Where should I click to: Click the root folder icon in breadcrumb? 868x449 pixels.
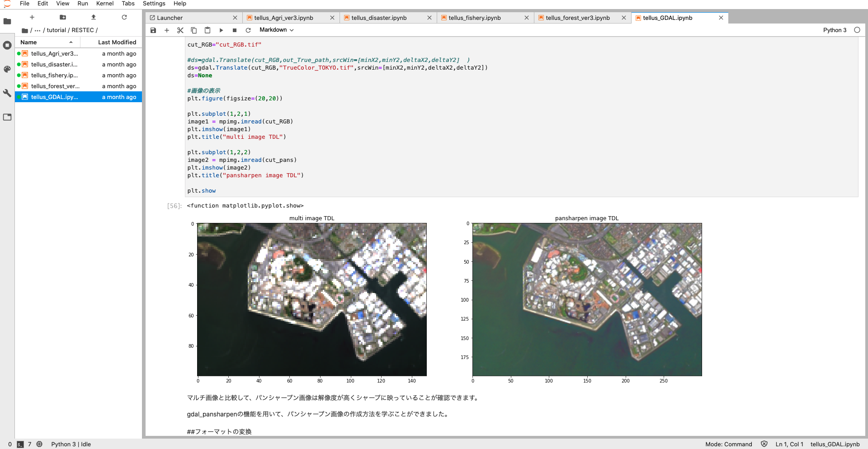tap(25, 30)
